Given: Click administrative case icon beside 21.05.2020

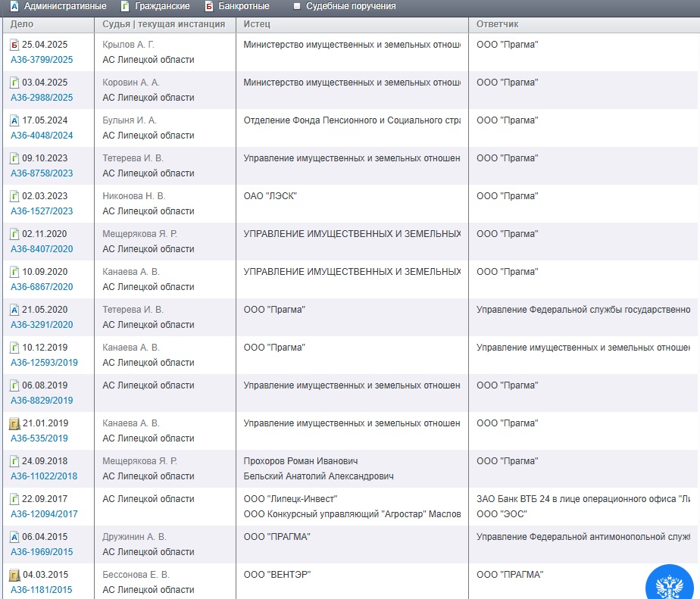Looking at the screenshot, I should click(14, 310).
